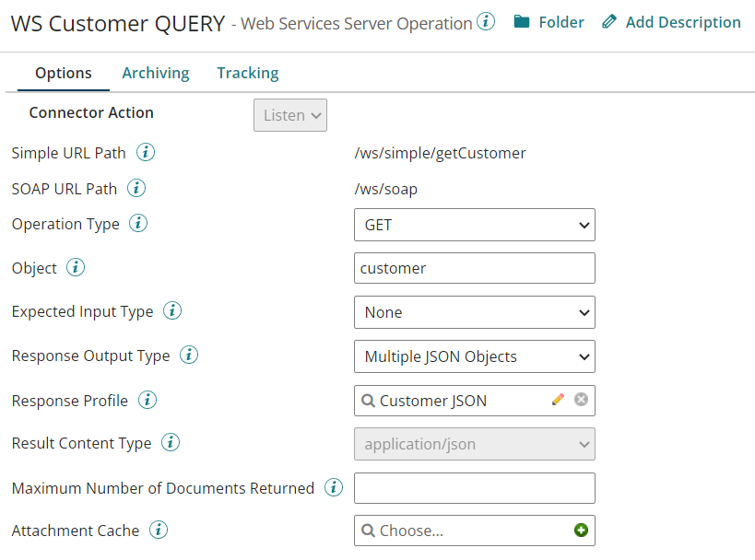The height and width of the screenshot is (560, 755).
Task: Add a new Attachment Cache with green plus icon
Action: pyautogui.click(x=581, y=530)
